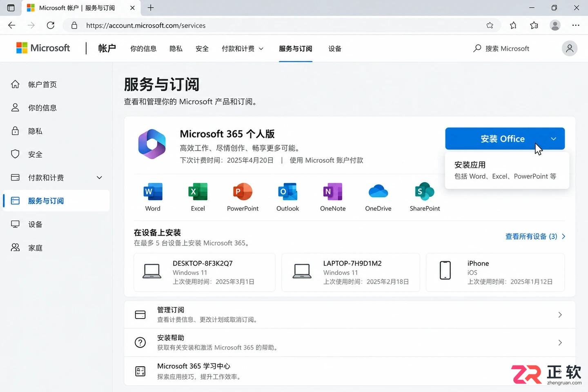The width and height of the screenshot is (588, 392).
Task: Expand Install Office dropdown arrow
Action: (x=554, y=139)
